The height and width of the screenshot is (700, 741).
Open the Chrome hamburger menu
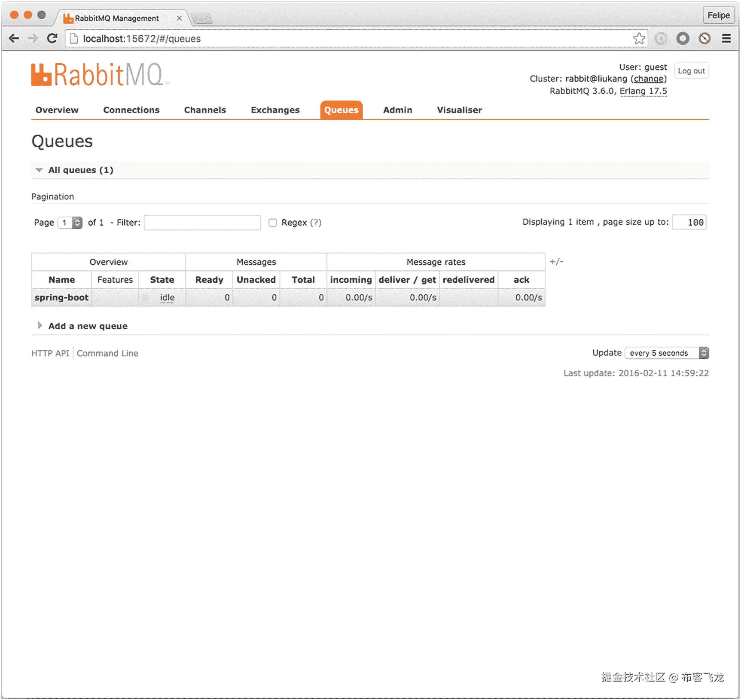[726, 39]
